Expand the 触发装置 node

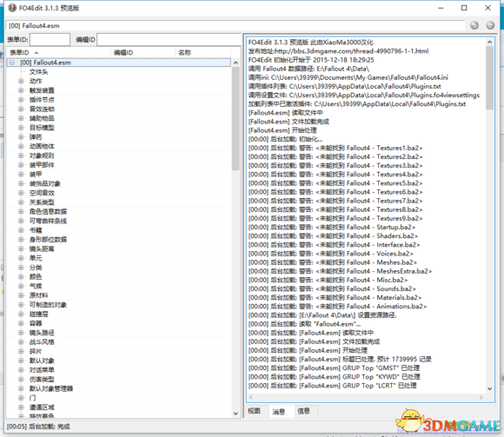coord(21,90)
